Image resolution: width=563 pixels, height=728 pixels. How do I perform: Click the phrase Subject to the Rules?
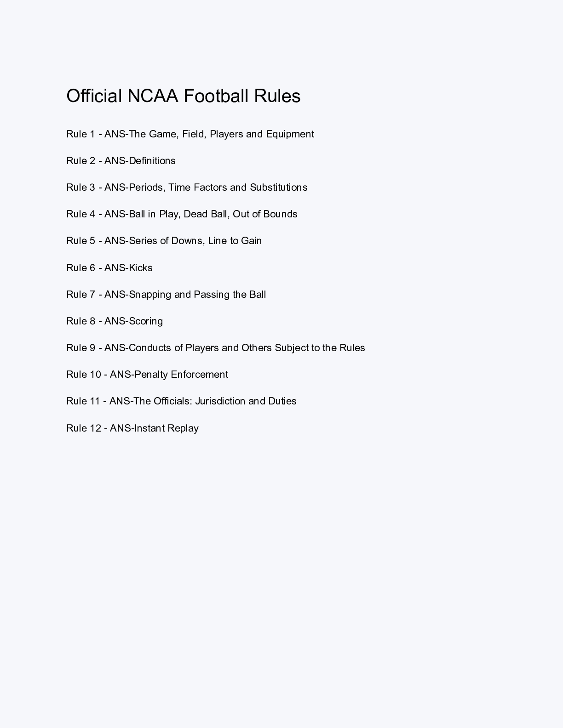pyautogui.click(x=320, y=348)
